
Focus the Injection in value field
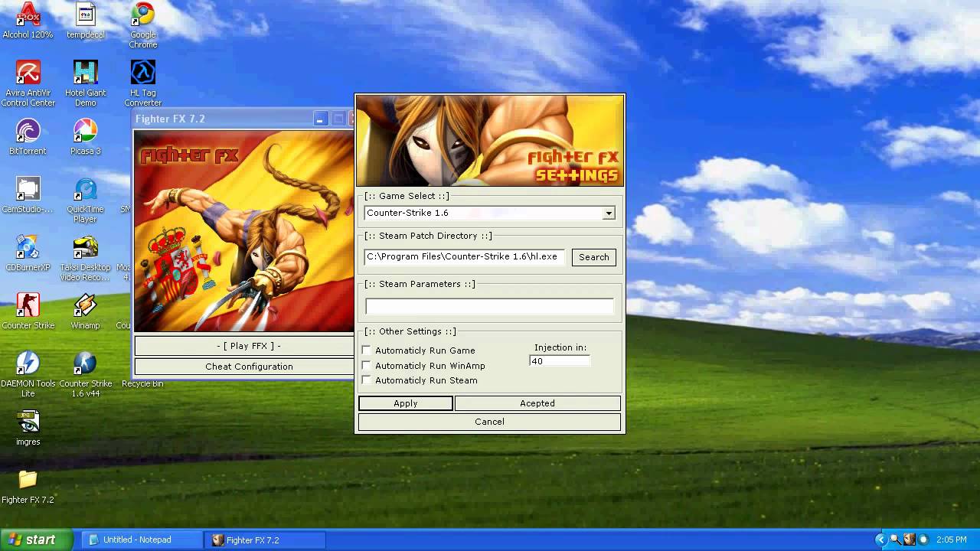[x=560, y=361]
